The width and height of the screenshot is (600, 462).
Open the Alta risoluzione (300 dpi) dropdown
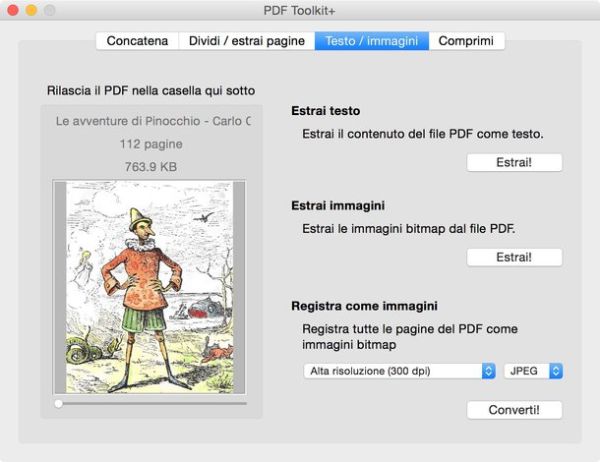pyautogui.click(x=399, y=371)
